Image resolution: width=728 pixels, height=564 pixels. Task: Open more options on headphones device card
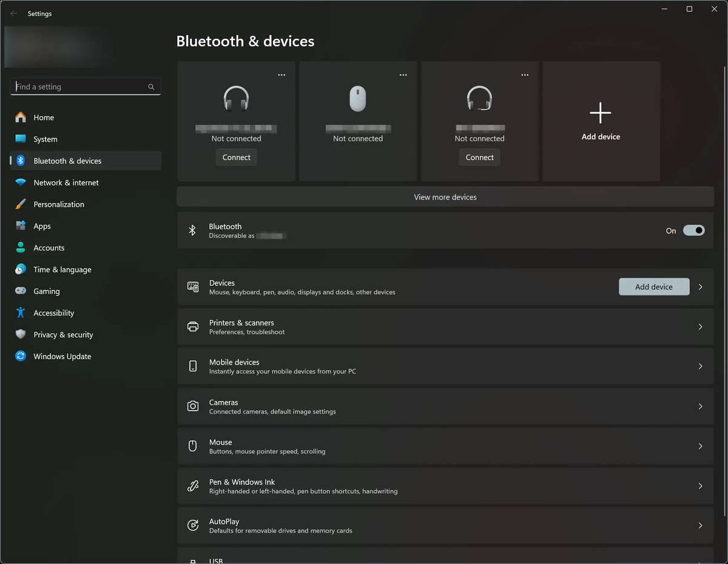[281, 75]
